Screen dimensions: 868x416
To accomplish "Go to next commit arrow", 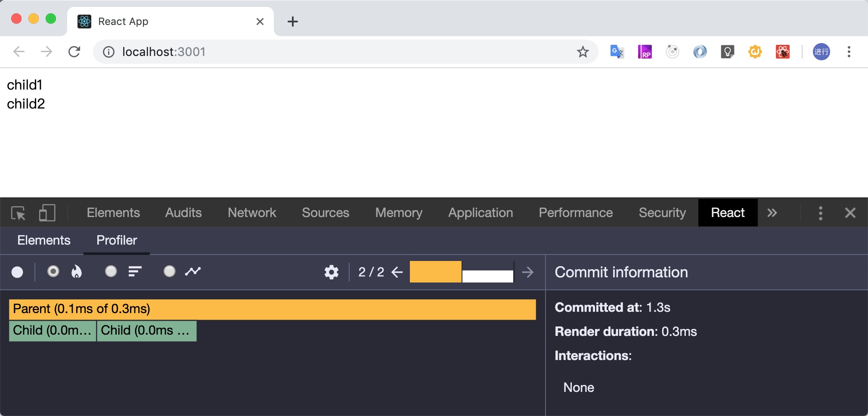I will coord(527,272).
